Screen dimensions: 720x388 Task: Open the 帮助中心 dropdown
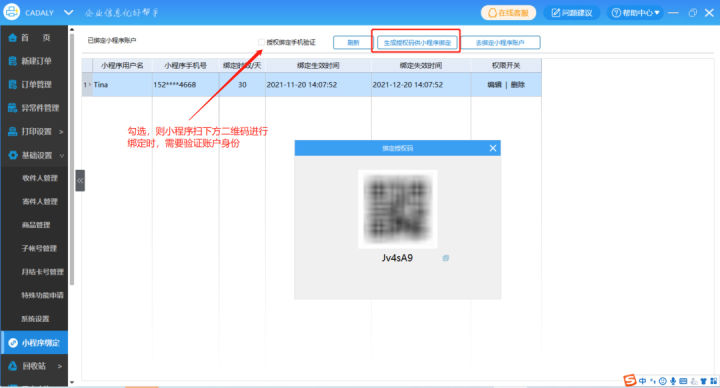tap(636, 12)
